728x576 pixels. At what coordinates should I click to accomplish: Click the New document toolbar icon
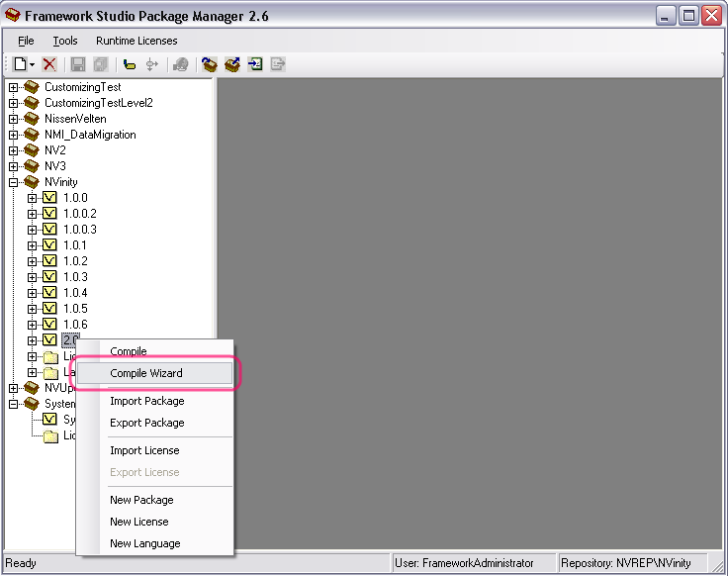pos(20,64)
